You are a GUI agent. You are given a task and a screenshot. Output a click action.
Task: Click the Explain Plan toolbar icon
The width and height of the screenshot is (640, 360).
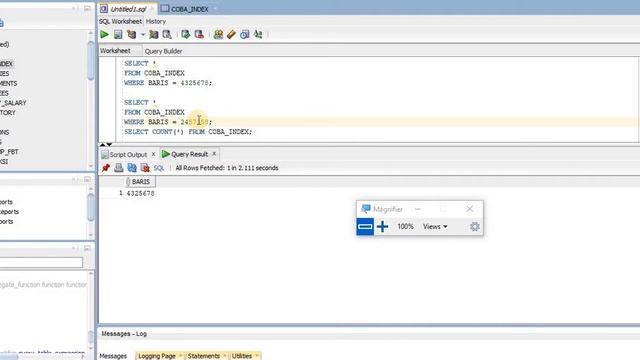[131, 34]
